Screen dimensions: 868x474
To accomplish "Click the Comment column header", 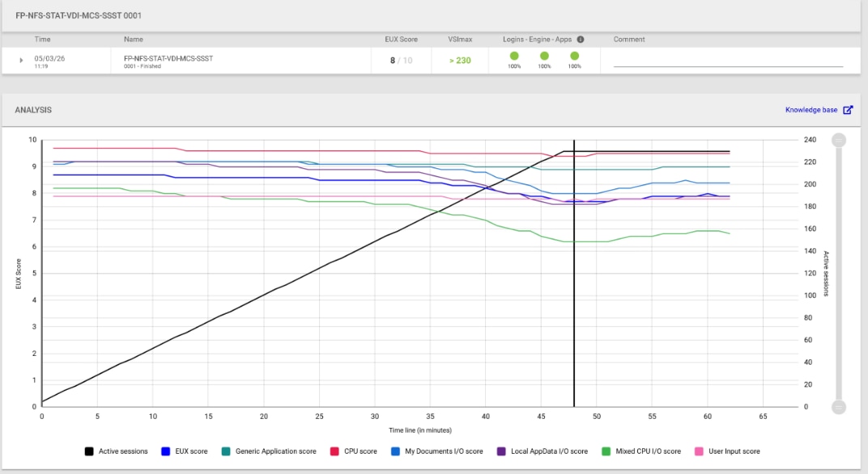I will point(629,40).
